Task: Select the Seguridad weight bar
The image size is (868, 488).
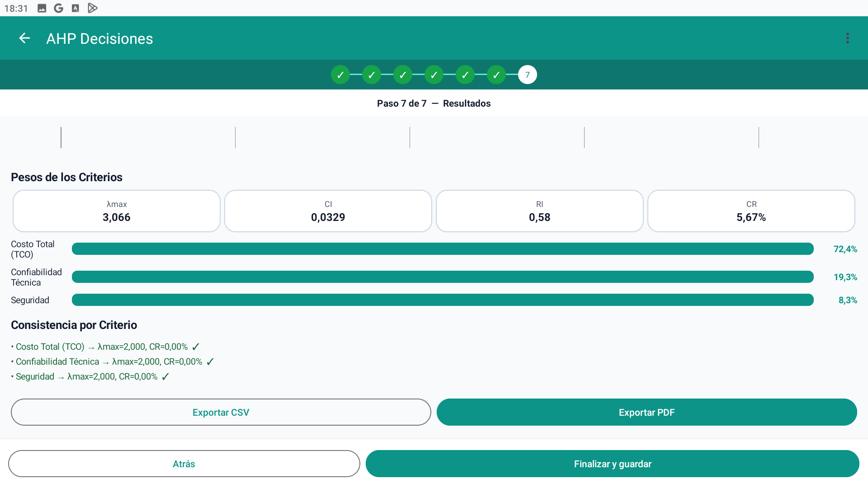Action: point(443,300)
